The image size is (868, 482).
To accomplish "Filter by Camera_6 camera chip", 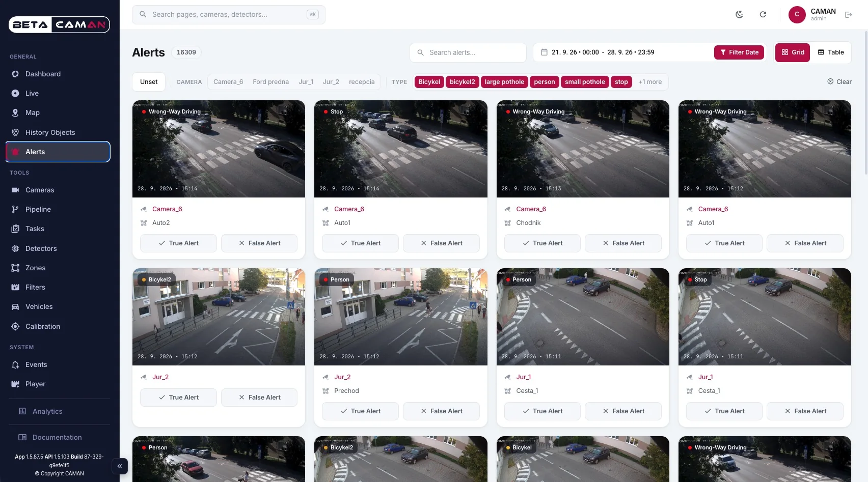I will click(x=228, y=82).
